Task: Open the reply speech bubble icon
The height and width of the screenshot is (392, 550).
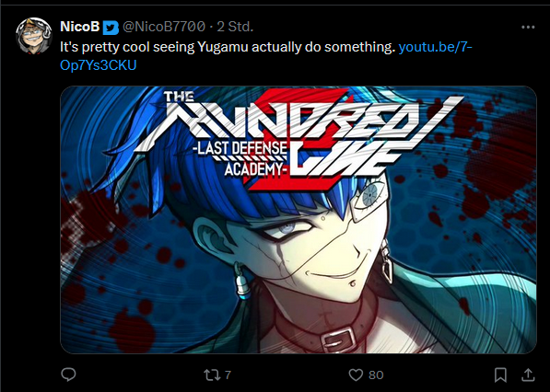Action: coord(68,375)
